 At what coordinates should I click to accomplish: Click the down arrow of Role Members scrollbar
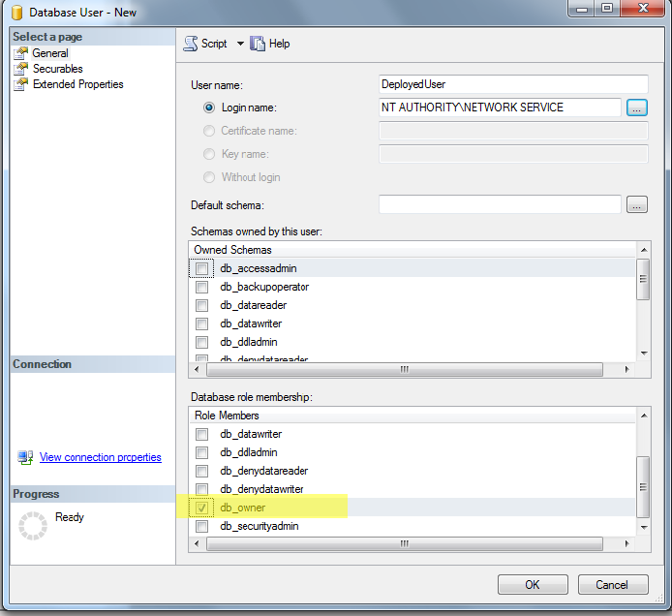coord(644,527)
